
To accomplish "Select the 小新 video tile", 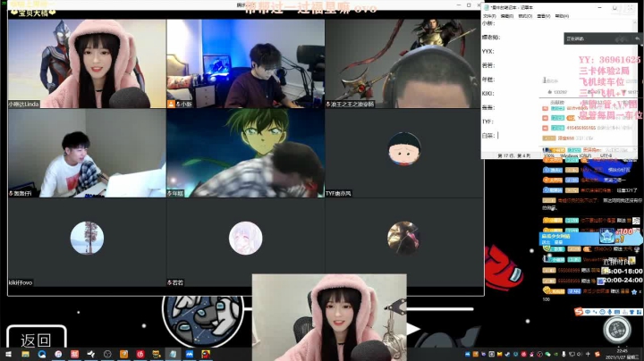I will 246,63.
